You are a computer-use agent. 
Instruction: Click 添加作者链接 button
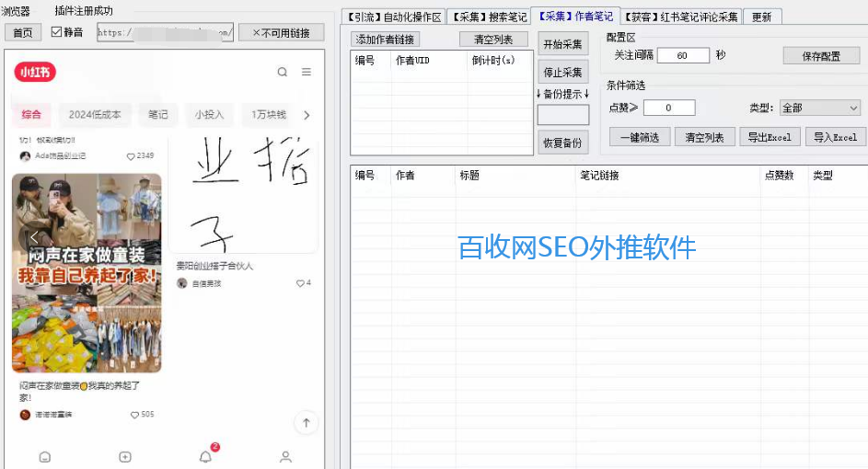pos(386,40)
